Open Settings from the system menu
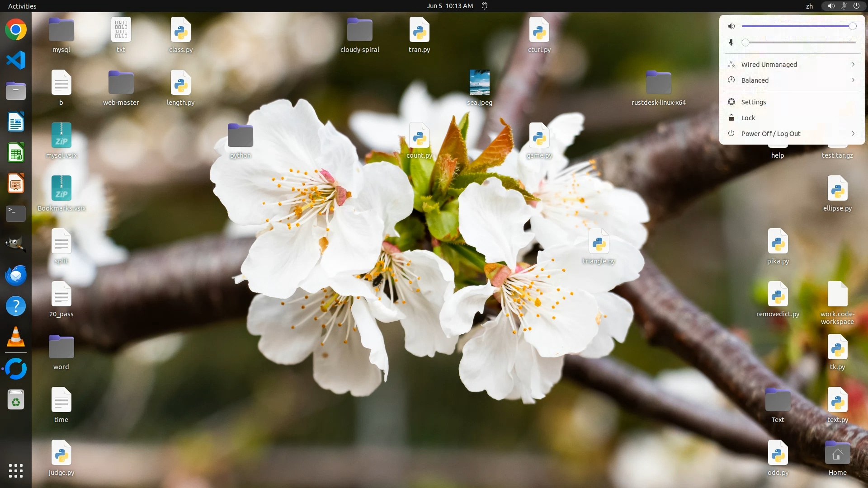 [x=753, y=102]
